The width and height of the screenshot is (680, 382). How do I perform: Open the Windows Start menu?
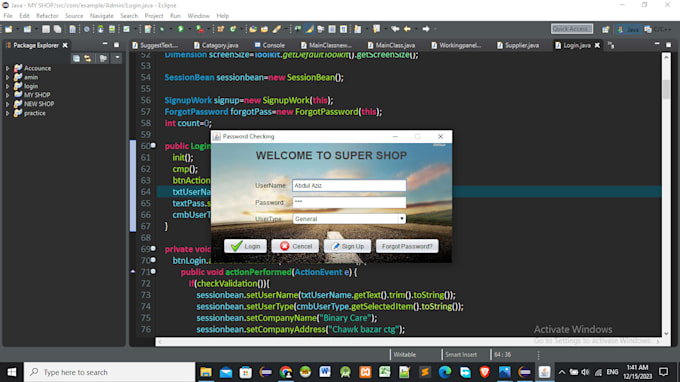(x=12, y=372)
